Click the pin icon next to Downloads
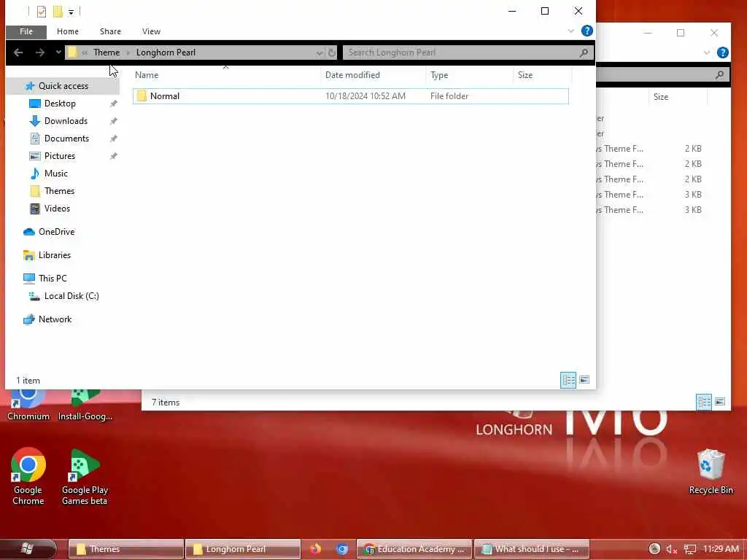 point(113,122)
